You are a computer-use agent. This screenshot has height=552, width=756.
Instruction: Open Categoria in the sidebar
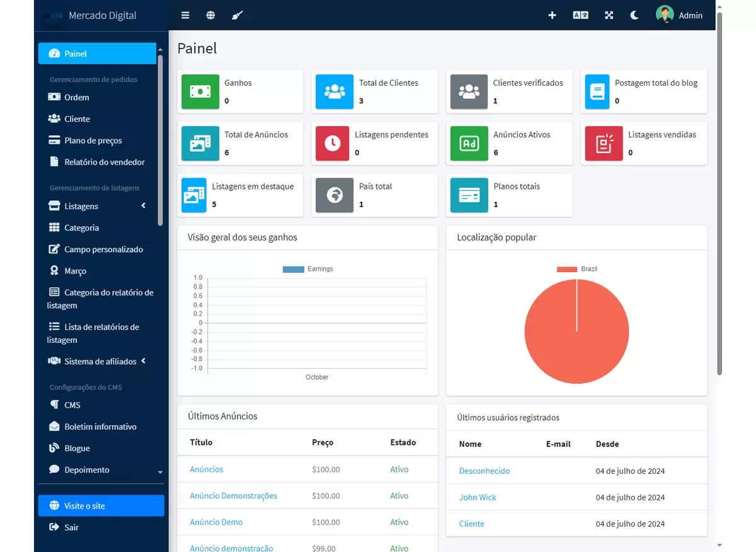click(81, 227)
